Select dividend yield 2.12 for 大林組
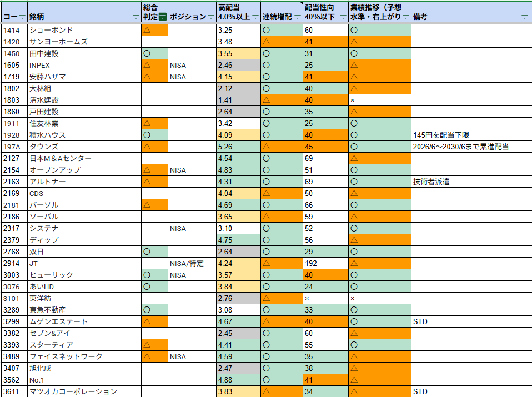The height and width of the screenshot is (397, 532). tap(239, 88)
